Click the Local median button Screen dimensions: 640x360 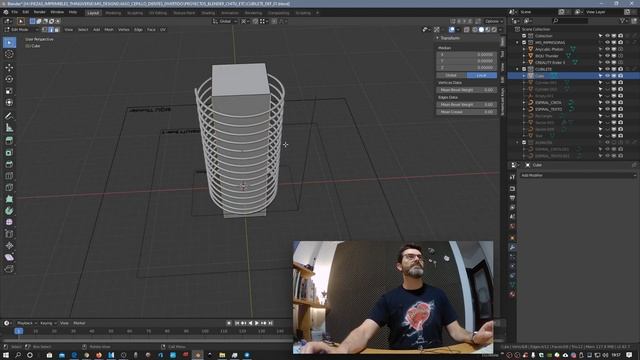(482, 75)
